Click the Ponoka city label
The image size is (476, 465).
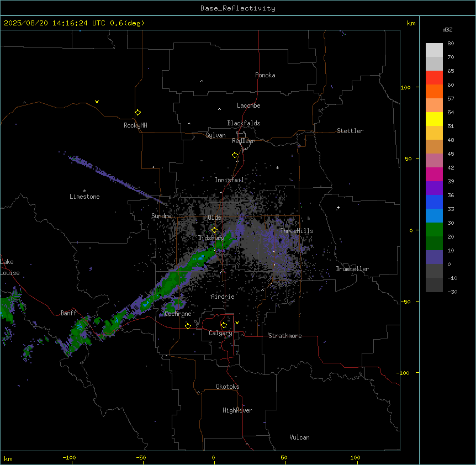click(265, 75)
